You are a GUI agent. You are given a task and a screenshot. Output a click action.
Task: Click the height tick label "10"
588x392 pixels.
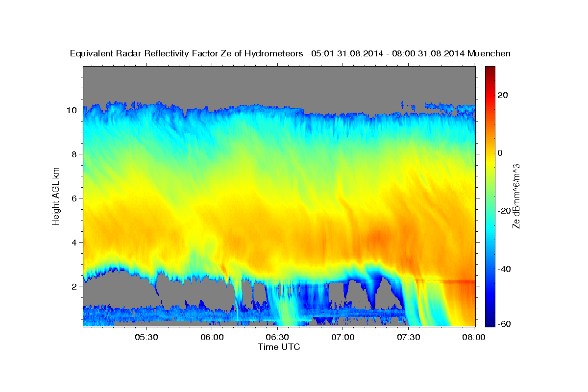pos(73,110)
